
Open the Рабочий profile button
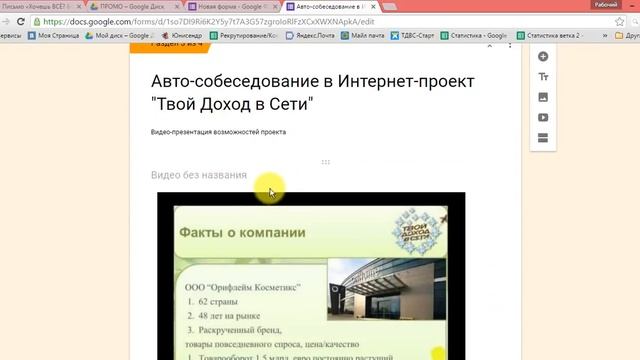[x=606, y=5]
